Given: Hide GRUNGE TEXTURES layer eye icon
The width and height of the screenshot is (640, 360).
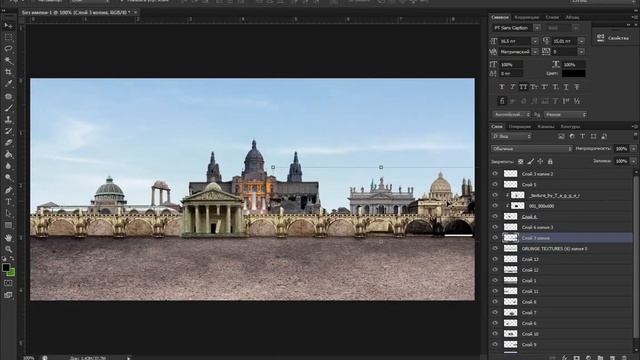Looking at the screenshot, I should click(x=495, y=248).
